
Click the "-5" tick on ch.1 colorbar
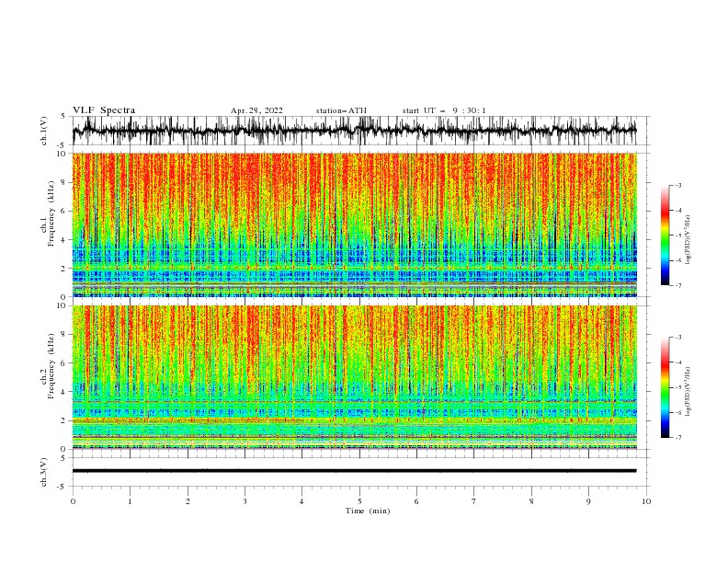click(x=677, y=236)
